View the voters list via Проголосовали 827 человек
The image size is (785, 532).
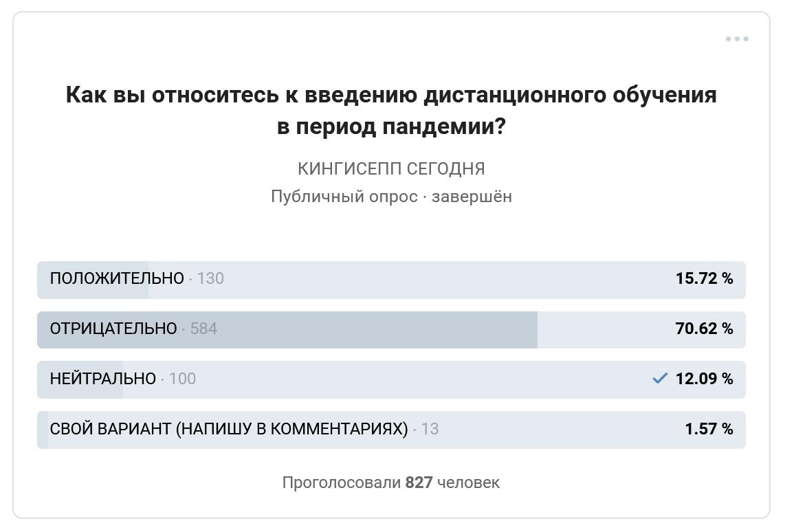point(391,483)
